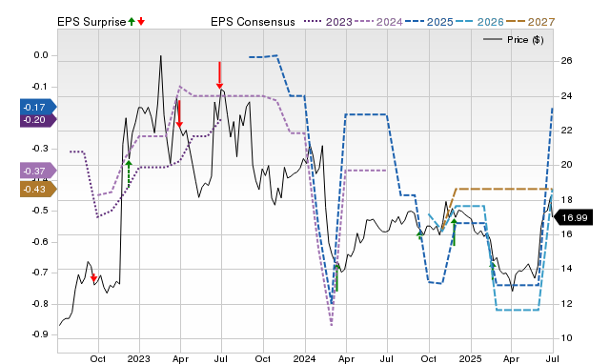Toggle the 2024 EPS consensus legend entry
Viewport: 610px width, 364px height.
[378, 22]
